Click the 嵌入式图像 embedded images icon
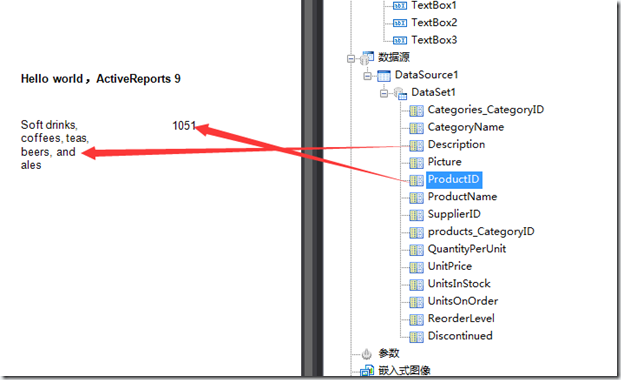Image resolution: width=621 pixels, height=380 pixels. click(367, 370)
